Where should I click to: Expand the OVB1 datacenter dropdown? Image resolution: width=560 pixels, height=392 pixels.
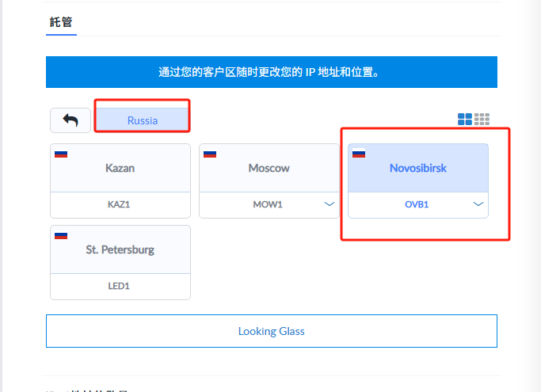[x=478, y=204]
